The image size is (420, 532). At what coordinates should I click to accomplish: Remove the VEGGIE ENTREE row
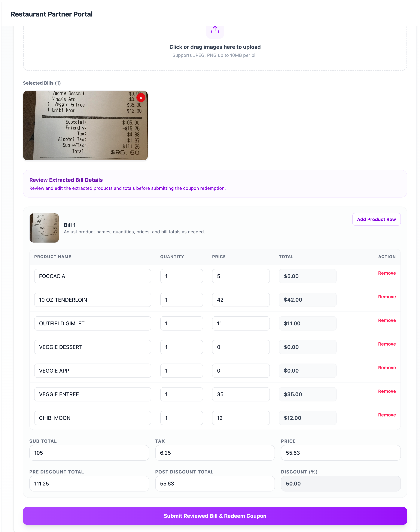387,391
